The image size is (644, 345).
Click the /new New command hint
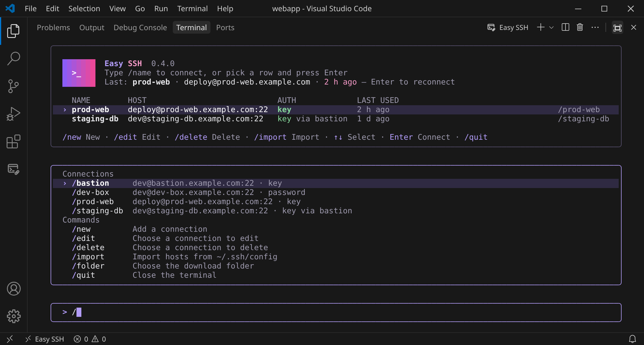(x=81, y=137)
